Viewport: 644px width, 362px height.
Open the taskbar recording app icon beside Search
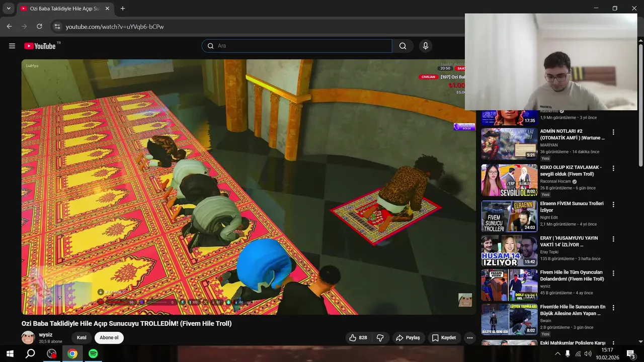tap(51, 354)
